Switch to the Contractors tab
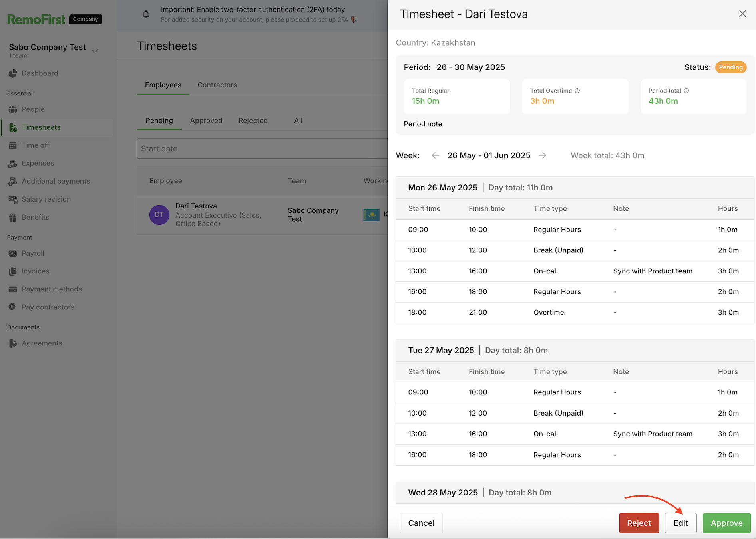This screenshot has height=539, width=756. [217, 85]
